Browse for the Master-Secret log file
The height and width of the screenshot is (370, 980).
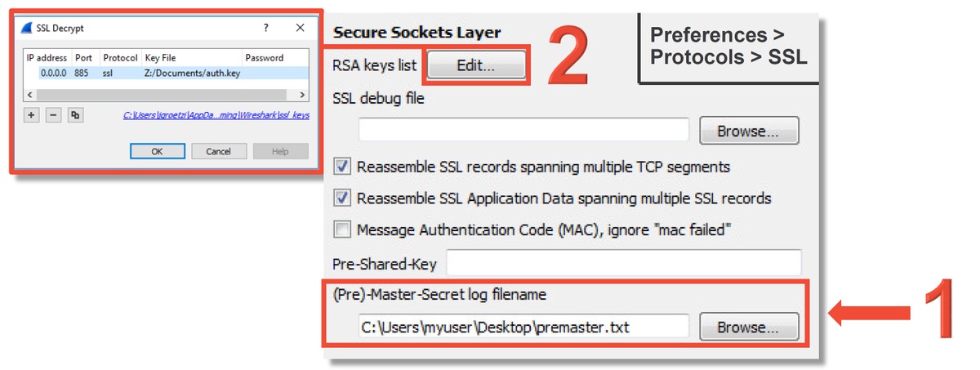point(746,328)
